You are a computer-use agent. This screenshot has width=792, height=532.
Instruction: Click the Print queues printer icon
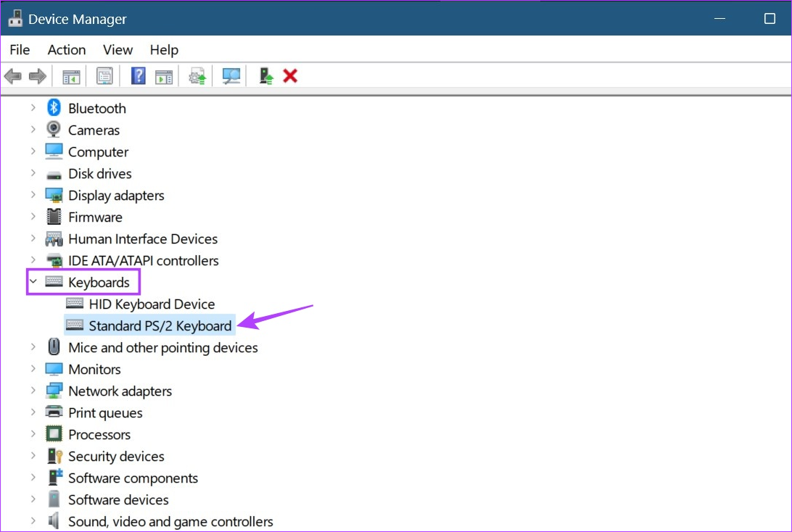tap(54, 412)
